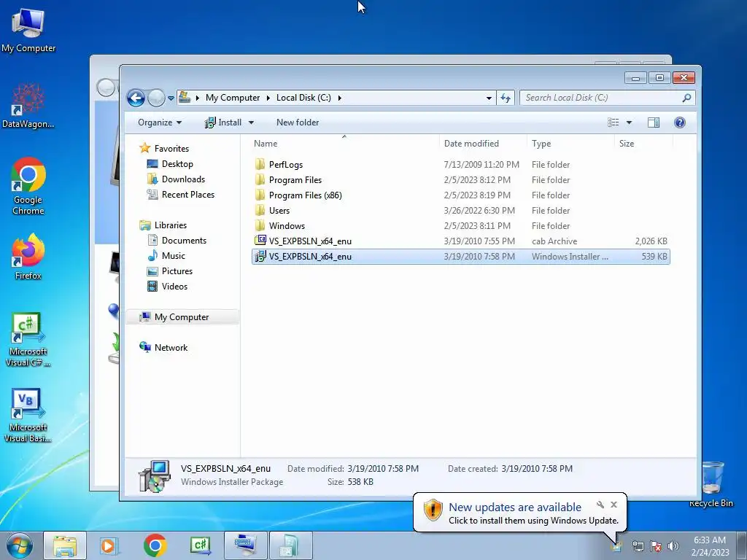Open Windows Explorer from taskbar
This screenshot has width=747, height=560.
(65, 545)
